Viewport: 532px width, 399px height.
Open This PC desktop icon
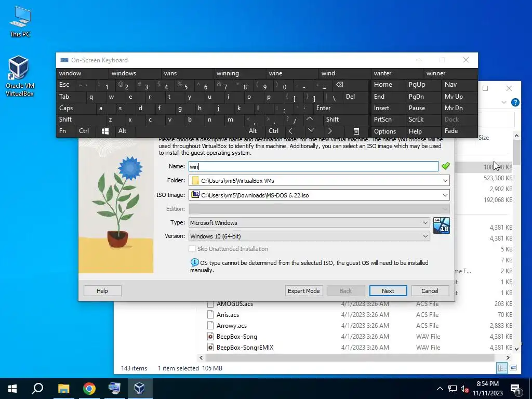coord(20,22)
